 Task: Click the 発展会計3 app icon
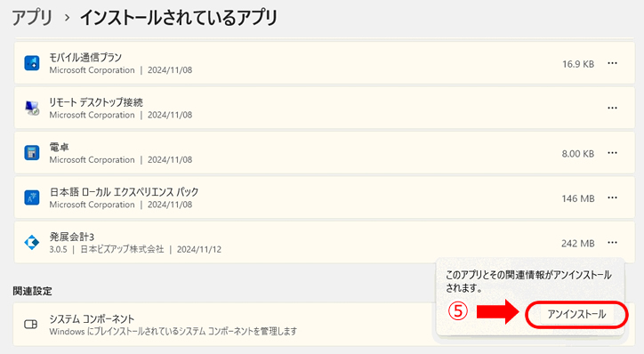32,242
